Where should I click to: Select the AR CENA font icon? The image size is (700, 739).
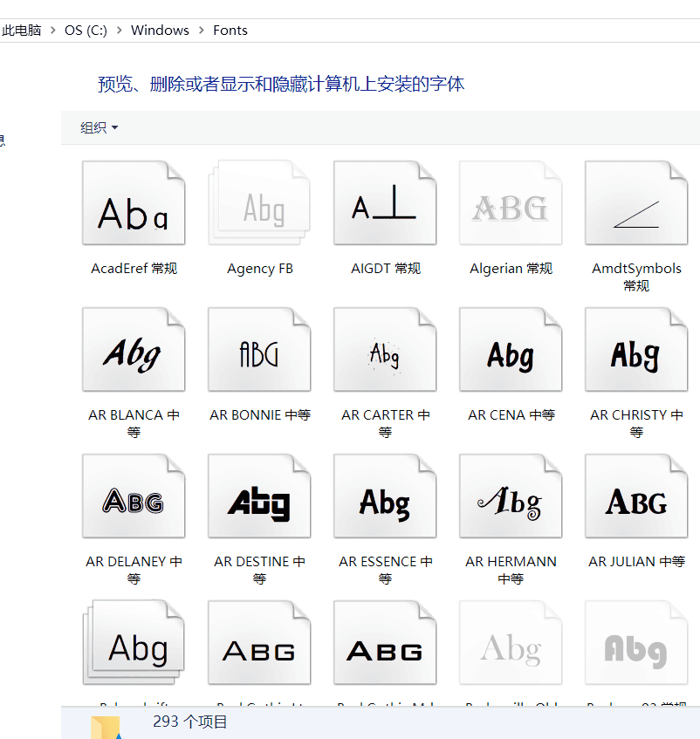point(511,350)
